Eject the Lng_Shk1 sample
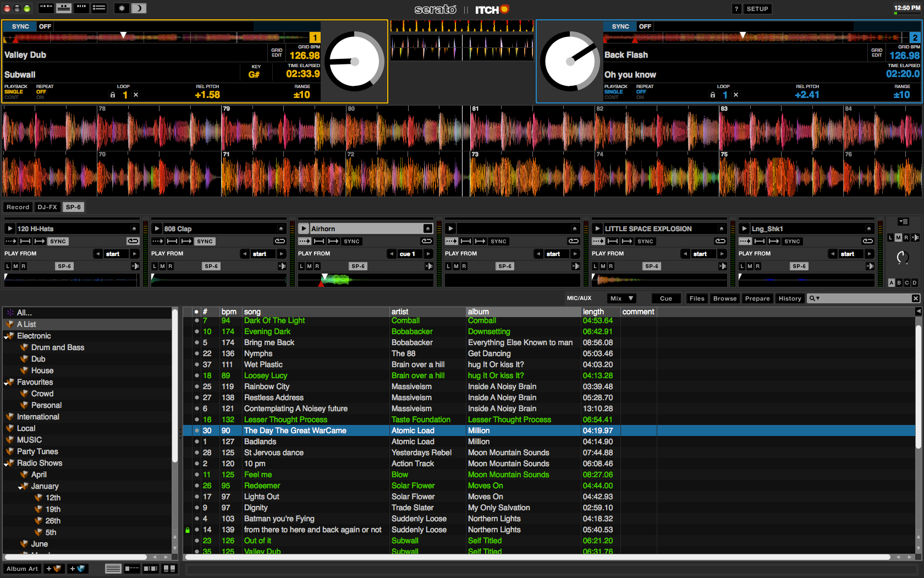The image size is (924, 578). (869, 228)
